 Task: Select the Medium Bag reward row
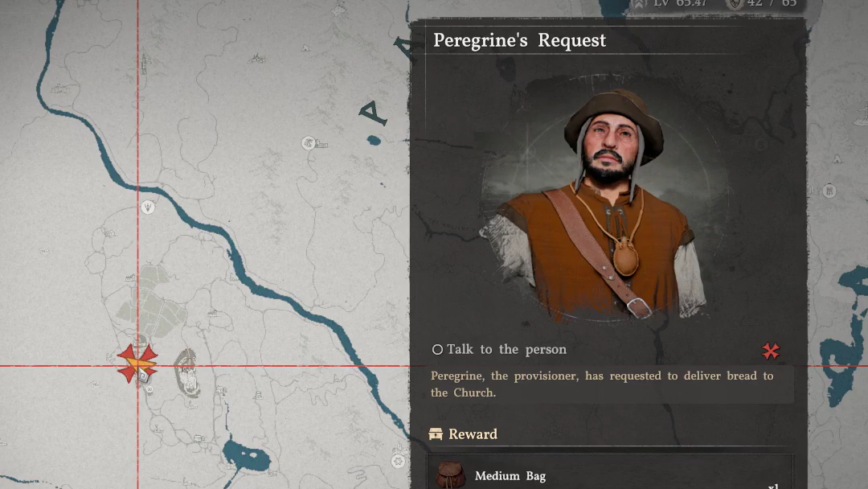609,474
